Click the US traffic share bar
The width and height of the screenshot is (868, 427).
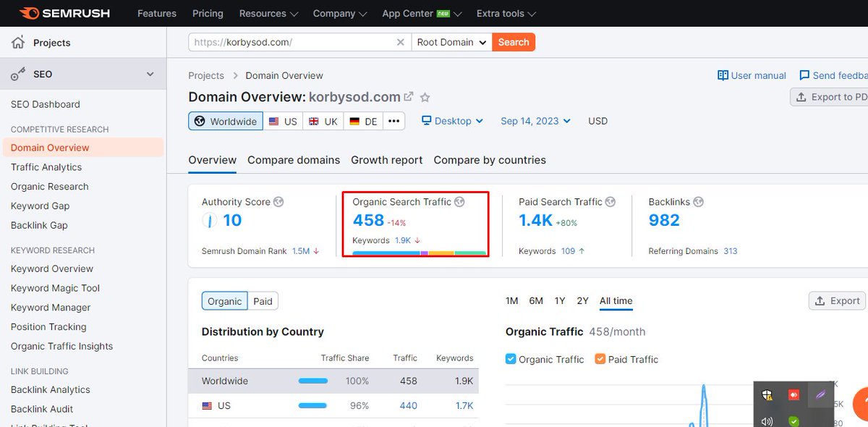point(313,406)
